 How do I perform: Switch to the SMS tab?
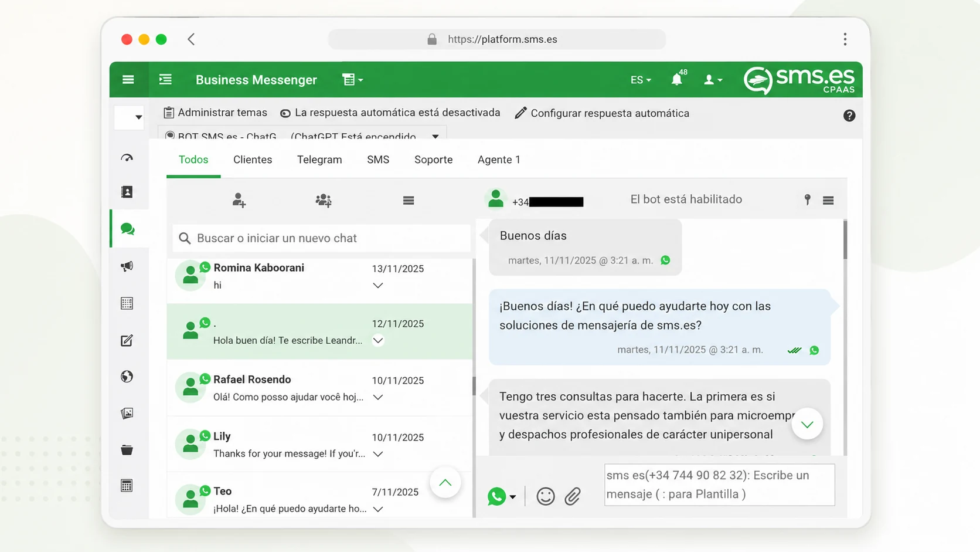pyautogui.click(x=378, y=160)
